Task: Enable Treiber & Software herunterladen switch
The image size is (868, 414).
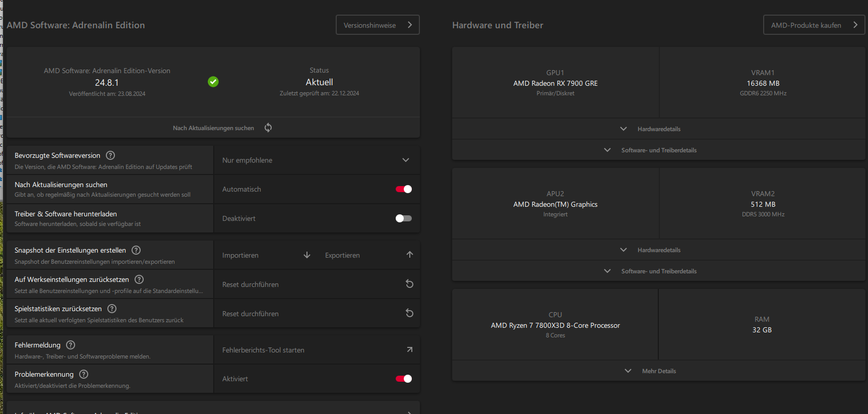Action: pos(404,218)
